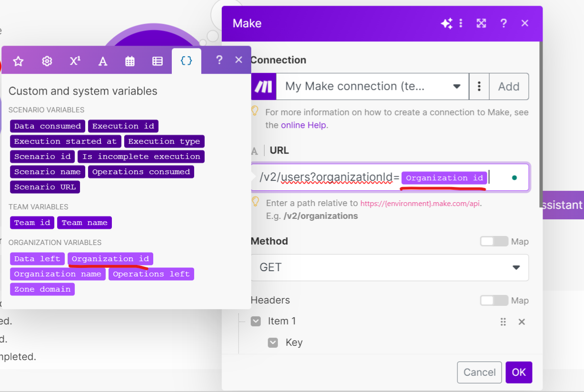Remove Item 1 with the X icon
584x392 pixels.
tap(522, 322)
